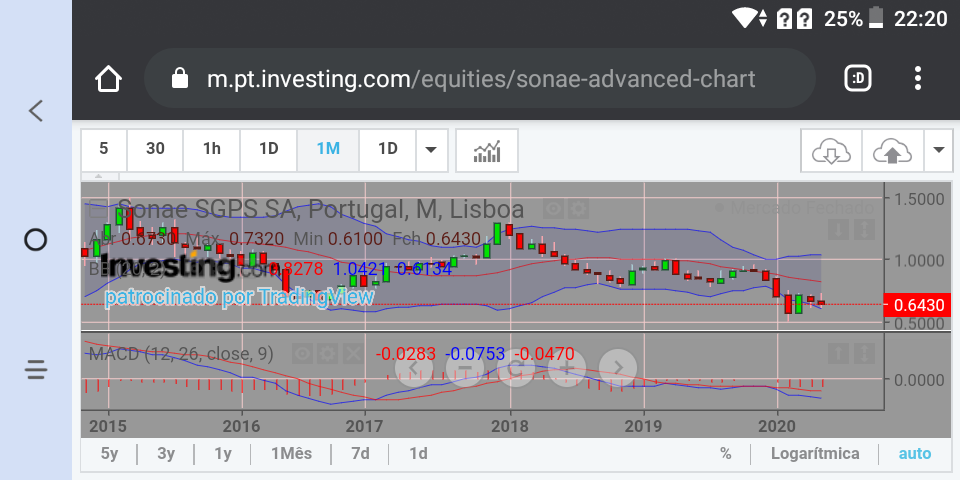
Task: Select the 5 minute interval
Action: tap(104, 150)
